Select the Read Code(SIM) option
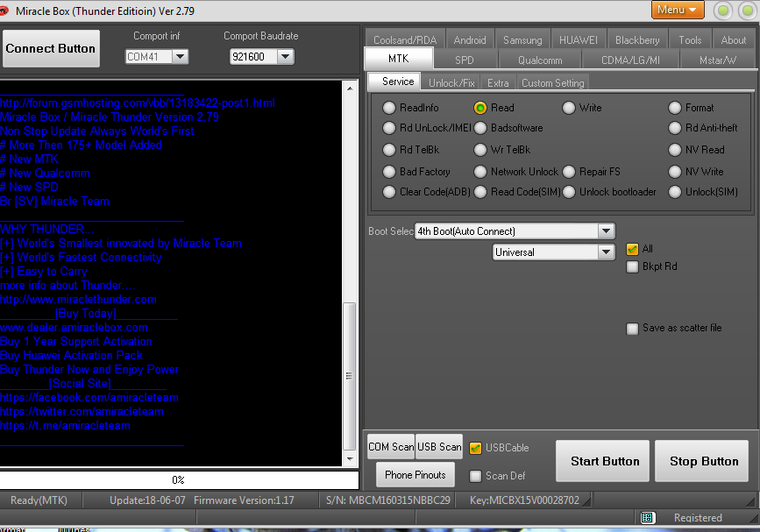Viewport: 760px width, 532px height. (479, 192)
